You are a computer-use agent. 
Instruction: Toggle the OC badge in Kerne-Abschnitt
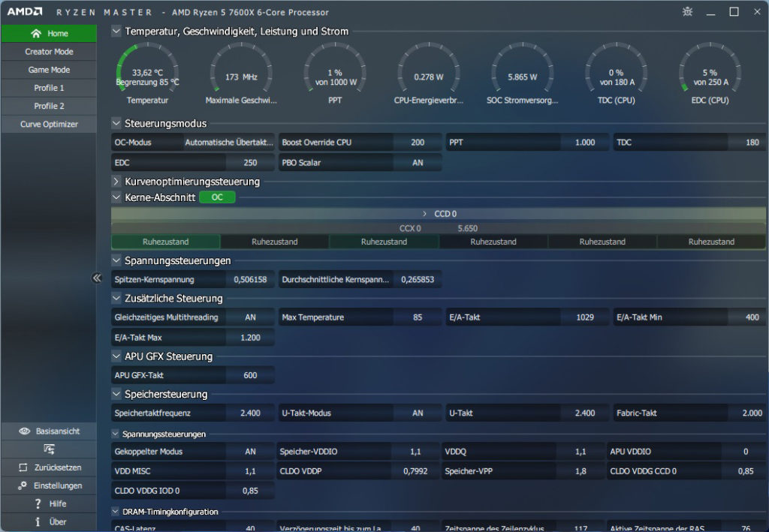point(217,197)
